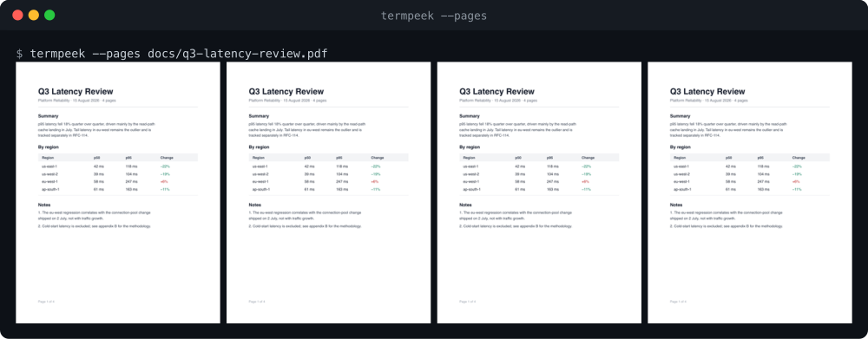The width and height of the screenshot is (868, 339).
Task: Close the termpeek window with the red button
Action: [x=17, y=16]
